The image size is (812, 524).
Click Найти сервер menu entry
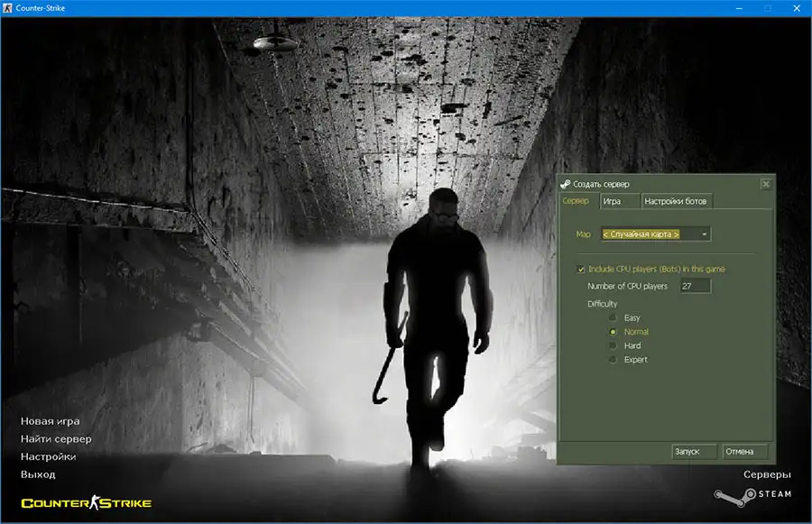pyautogui.click(x=56, y=439)
